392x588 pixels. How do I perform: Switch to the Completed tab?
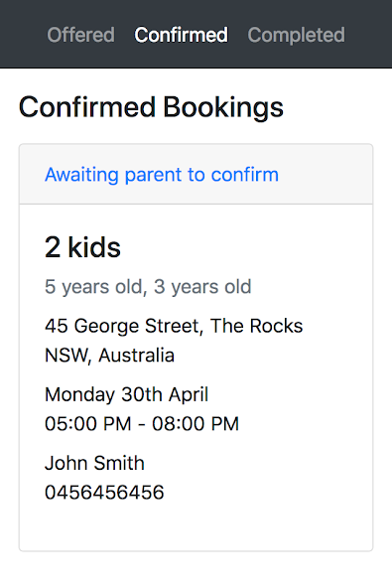point(296,35)
